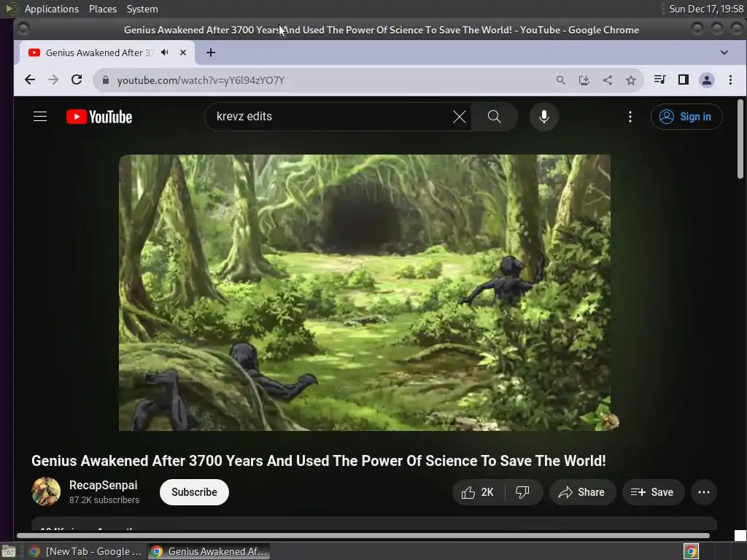Click the Chrome tray icon in bottom panel
Screen dimensions: 747x560
click(x=691, y=551)
